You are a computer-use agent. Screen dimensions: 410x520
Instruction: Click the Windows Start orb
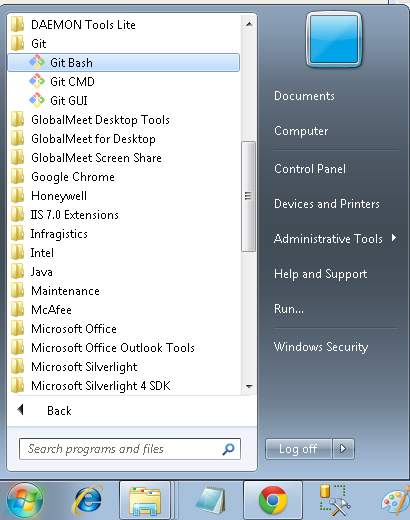click(x=25, y=500)
